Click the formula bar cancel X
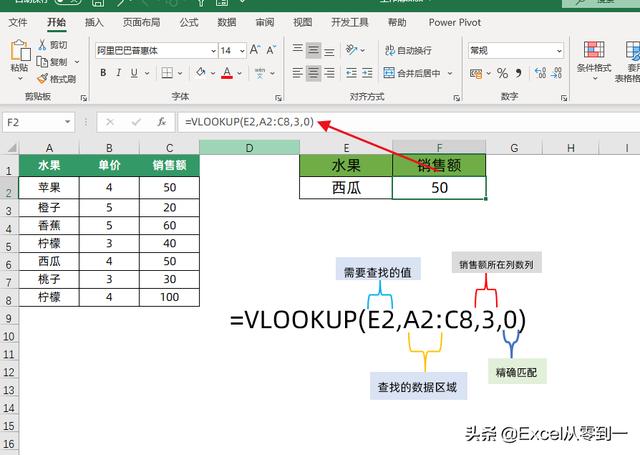The width and height of the screenshot is (640, 455). (110, 122)
